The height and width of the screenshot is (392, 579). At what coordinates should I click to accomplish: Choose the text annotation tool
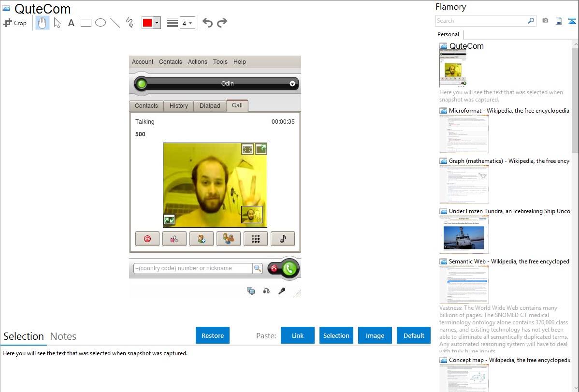click(x=71, y=23)
